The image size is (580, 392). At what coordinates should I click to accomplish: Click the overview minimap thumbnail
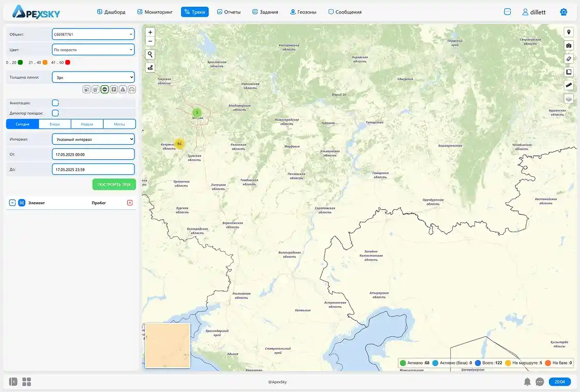pyautogui.click(x=168, y=345)
